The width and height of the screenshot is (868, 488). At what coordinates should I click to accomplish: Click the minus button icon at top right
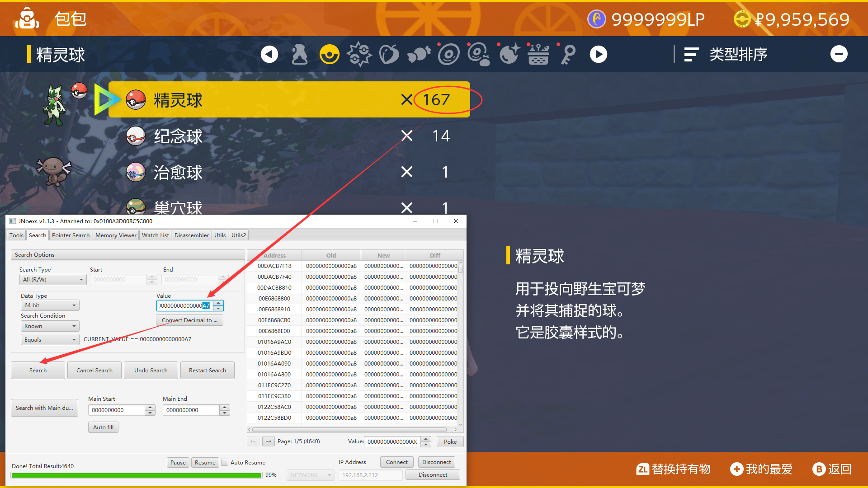839,54
